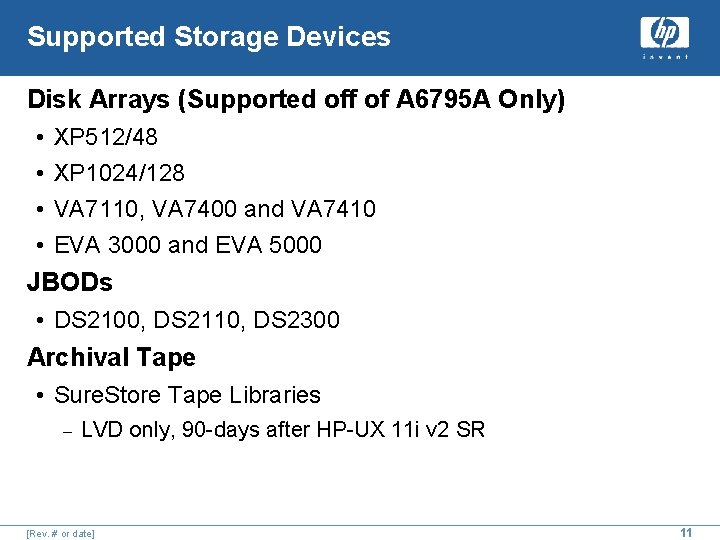The image size is (720, 540).
Task: Select the VA7110, VA7400 and VA7410 line
Action: coord(215,208)
